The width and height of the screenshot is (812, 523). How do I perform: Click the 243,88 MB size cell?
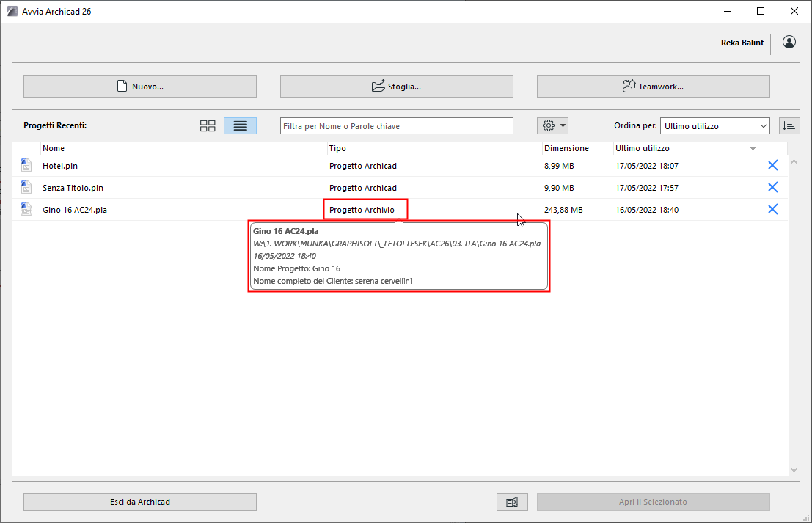(563, 210)
